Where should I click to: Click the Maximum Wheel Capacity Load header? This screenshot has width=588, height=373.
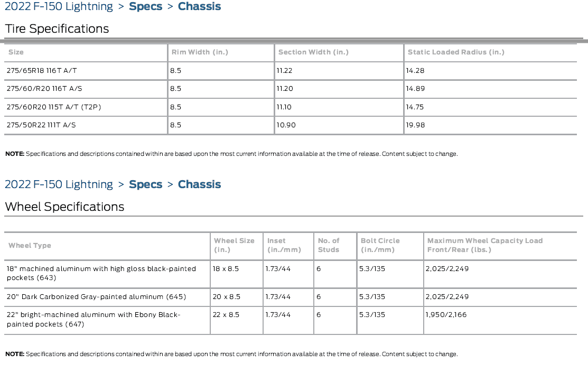(x=484, y=245)
